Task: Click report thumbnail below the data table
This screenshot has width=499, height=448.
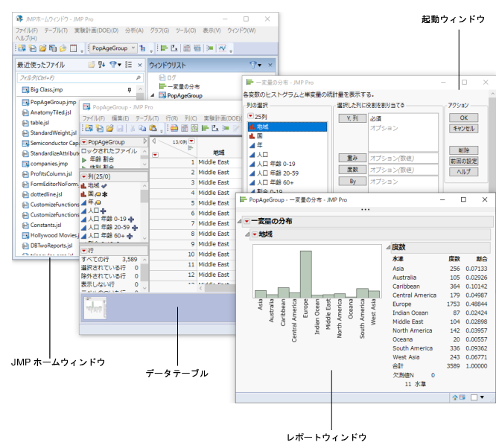Action: pos(95,308)
